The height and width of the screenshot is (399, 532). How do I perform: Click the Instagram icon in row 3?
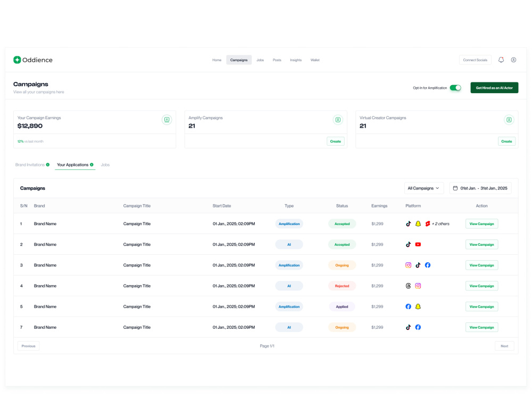(408, 265)
